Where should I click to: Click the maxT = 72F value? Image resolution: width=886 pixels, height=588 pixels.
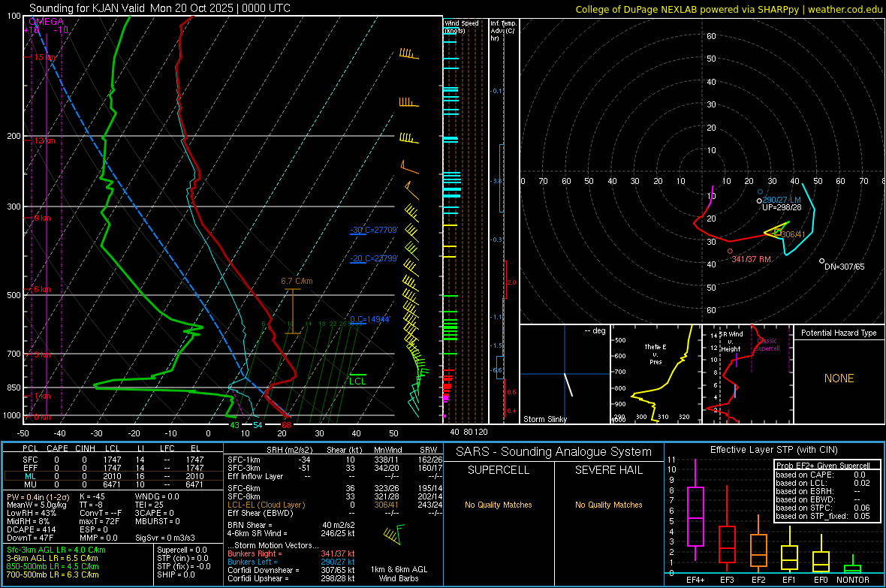click(99, 521)
